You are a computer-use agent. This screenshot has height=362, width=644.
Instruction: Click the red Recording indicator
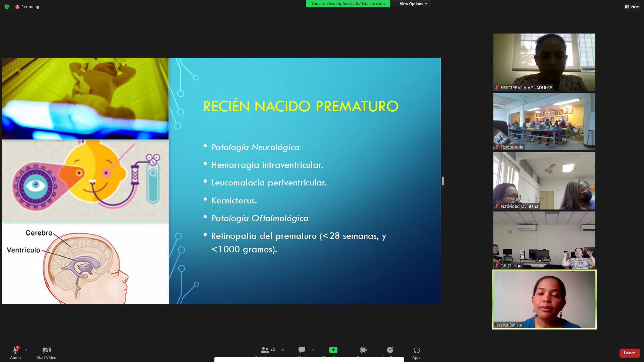tap(27, 7)
